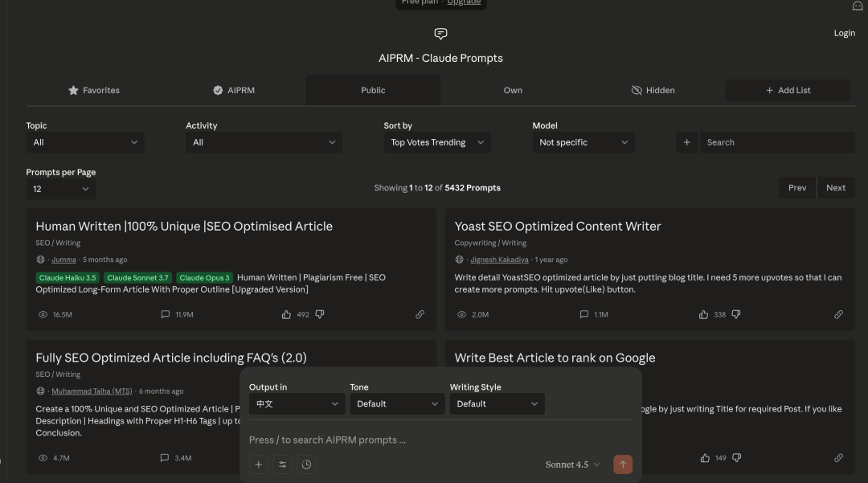The height and width of the screenshot is (483, 868).
Task: Copy link for Yoast SEO Optimized Content Writer
Action: [x=838, y=314]
